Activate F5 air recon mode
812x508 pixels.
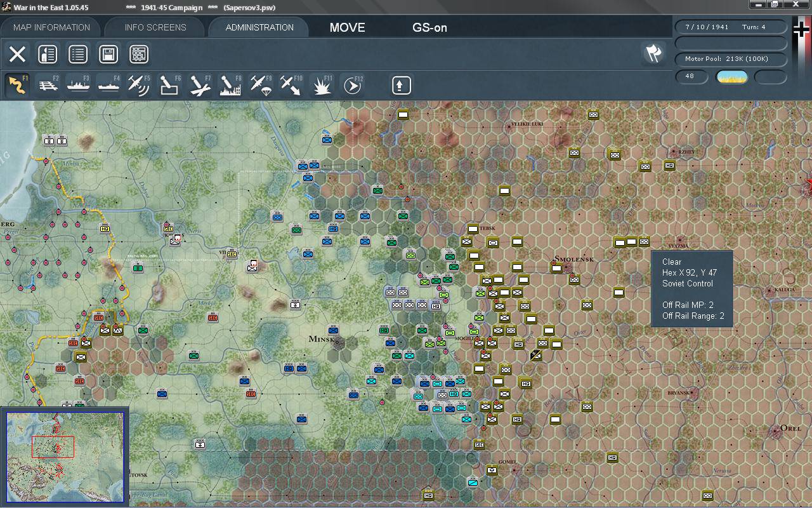[x=139, y=85]
